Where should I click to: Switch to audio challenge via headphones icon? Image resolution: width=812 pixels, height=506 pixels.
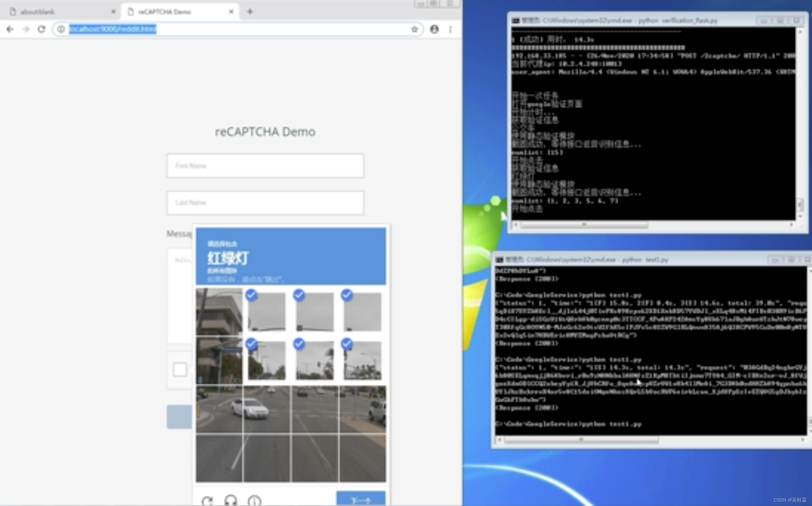231,501
